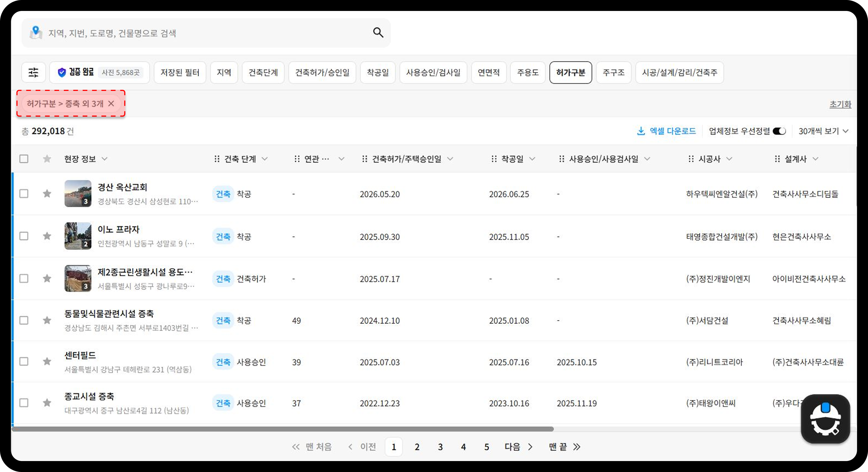Expand the 사용승인/사용검사일 column chevron
868x472 pixels.
click(x=647, y=159)
